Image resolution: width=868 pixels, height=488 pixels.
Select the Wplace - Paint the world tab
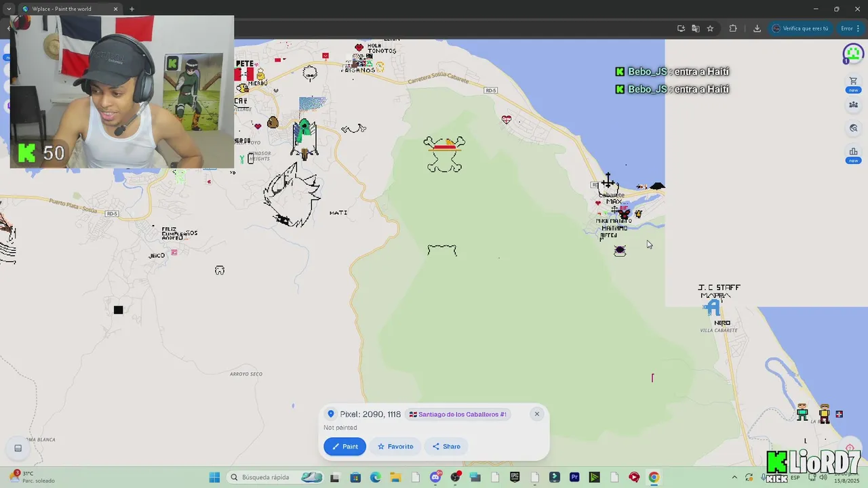pyautogui.click(x=70, y=9)
